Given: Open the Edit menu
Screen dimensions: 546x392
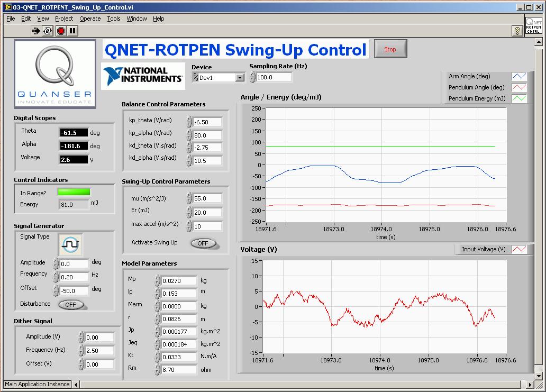Looking at the screenshot, I should [26, 19].
